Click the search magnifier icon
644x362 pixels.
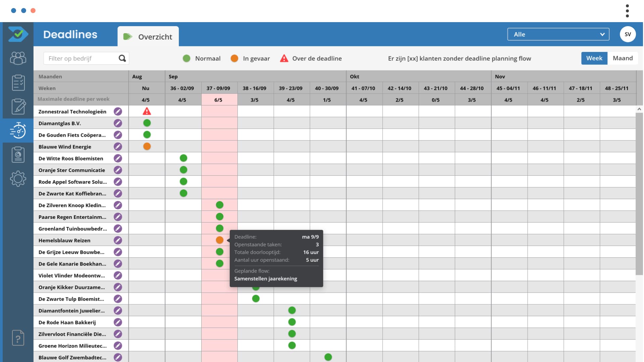click(x=122, y=58)
